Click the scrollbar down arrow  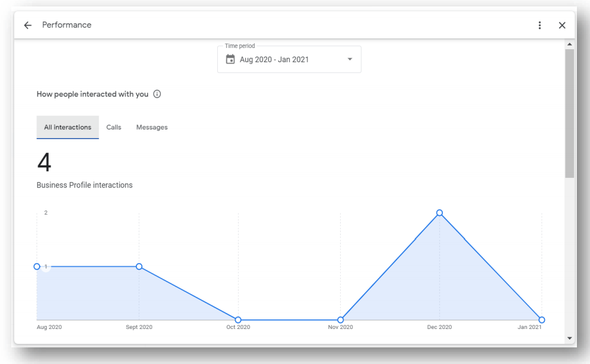pyautogui.click(x=570, y=338)
